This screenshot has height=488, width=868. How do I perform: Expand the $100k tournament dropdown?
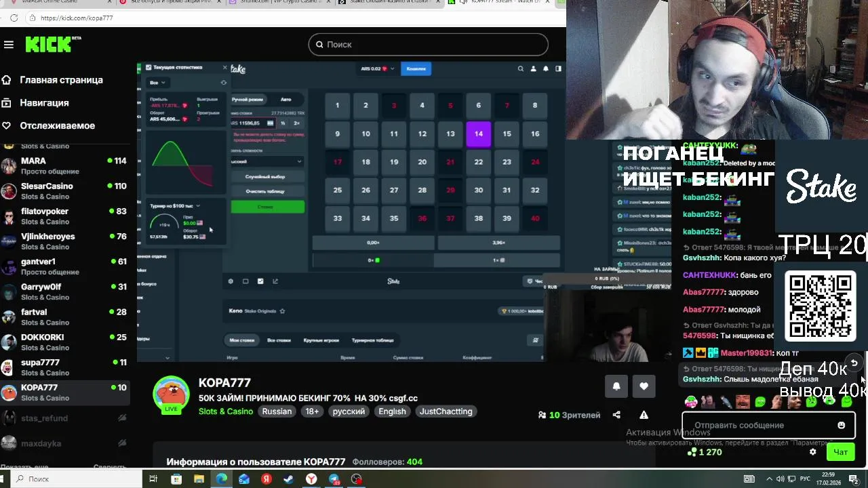pyautogui.click(x=175, y=205)
